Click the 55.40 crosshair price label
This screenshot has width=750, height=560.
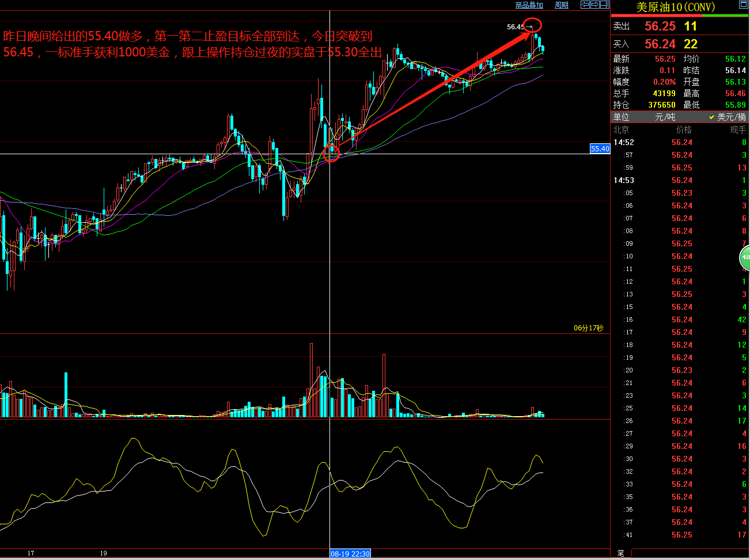pos(600,148)
